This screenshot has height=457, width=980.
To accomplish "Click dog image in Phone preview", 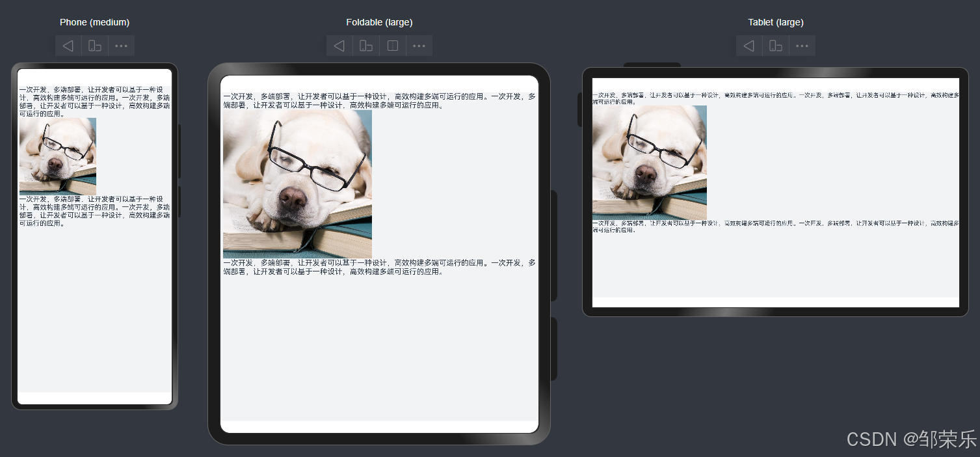I will pyautogui.click(x=58, y=156).
